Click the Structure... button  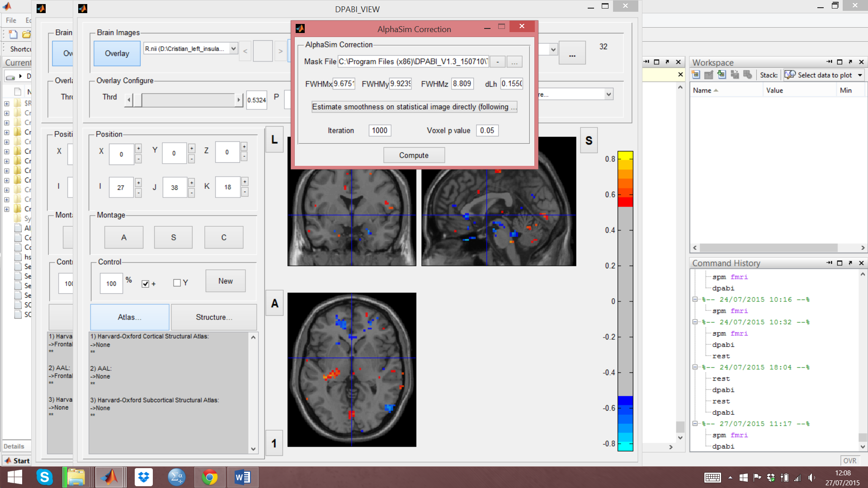coord(214,317)
